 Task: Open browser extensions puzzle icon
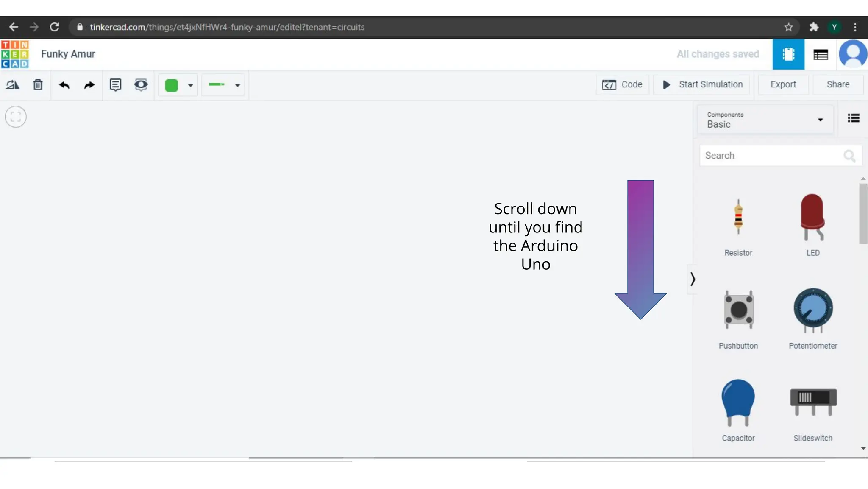pyautogui.click(x=814, y=27)
